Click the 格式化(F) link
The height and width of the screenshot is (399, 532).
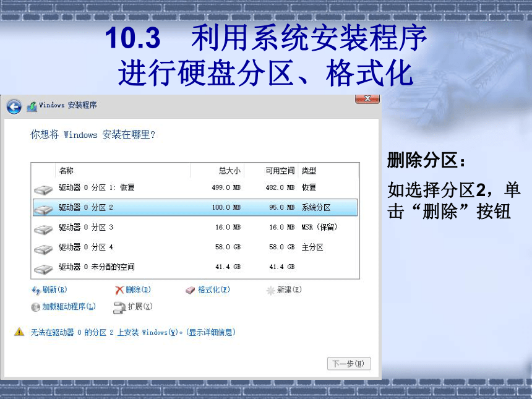point(214,290)
